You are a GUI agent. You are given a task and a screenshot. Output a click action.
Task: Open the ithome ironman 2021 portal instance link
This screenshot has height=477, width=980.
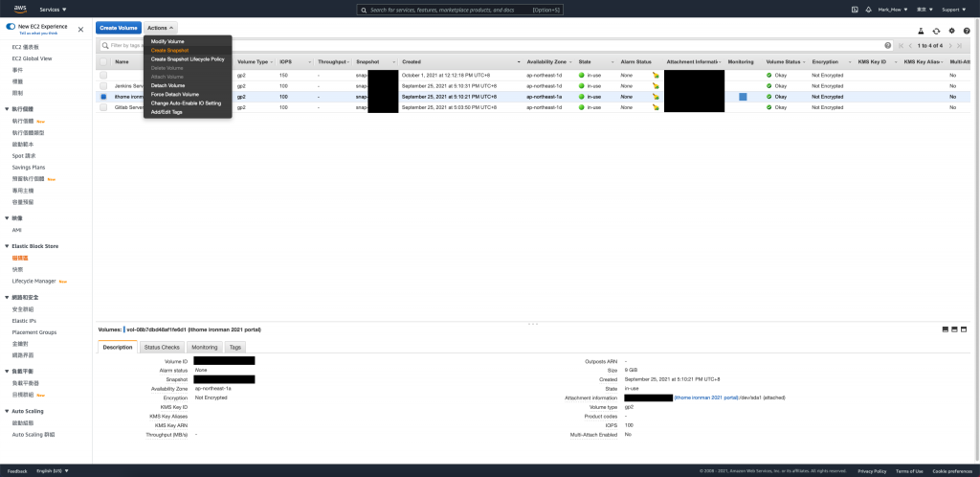click(x=705, y=397)
